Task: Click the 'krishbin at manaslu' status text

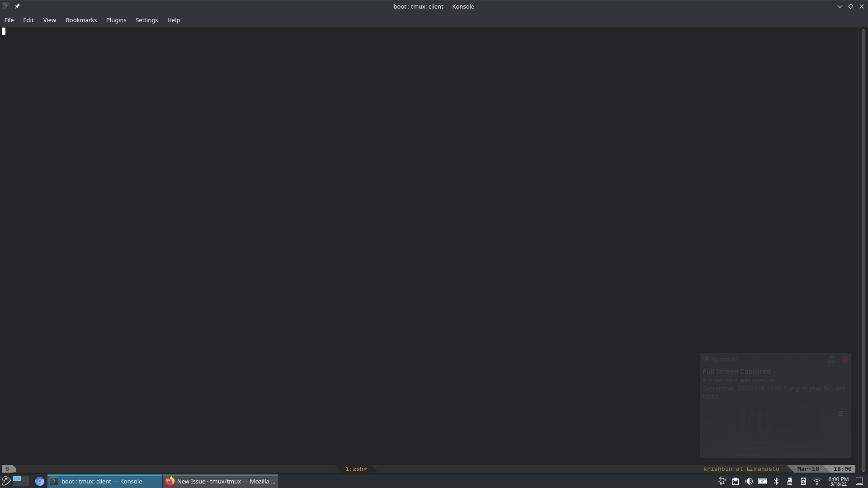Action: tap(741, 469)
